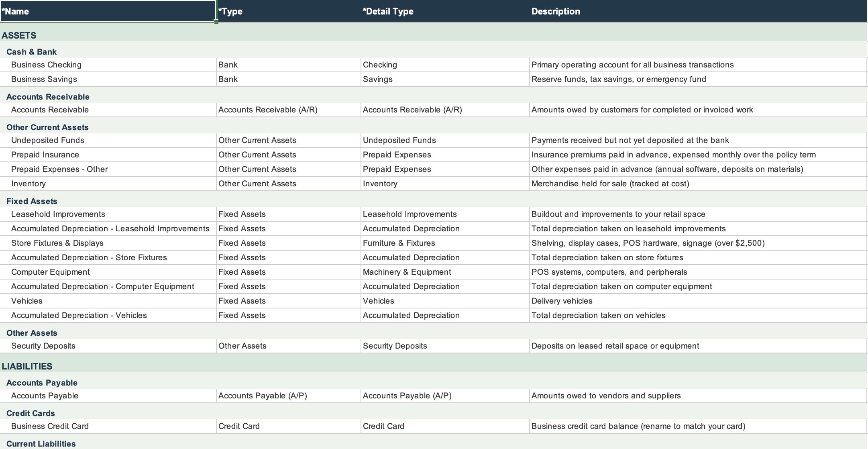The height and width of the screenshot is (449, 868).
Task: Click the Credit Cards subheading
Action: tap(31, 413)
